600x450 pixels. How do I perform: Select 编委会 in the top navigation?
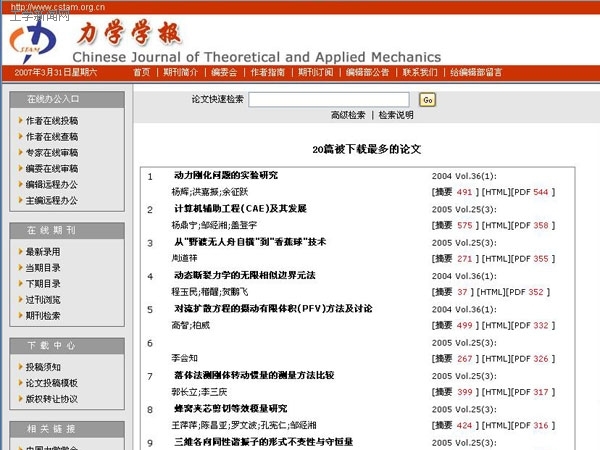point(224,72)
